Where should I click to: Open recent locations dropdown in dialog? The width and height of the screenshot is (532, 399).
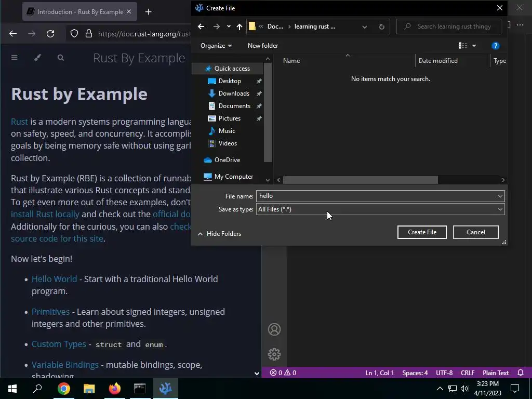point(229,26)
